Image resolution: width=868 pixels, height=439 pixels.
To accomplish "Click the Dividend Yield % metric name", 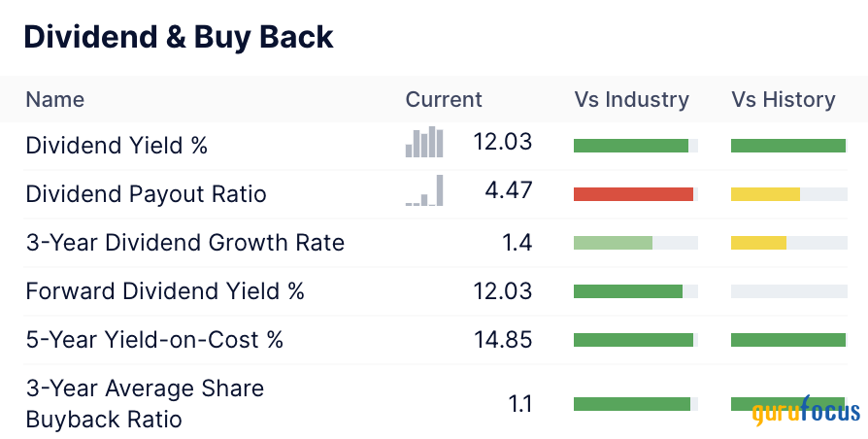I will [117, 146].
